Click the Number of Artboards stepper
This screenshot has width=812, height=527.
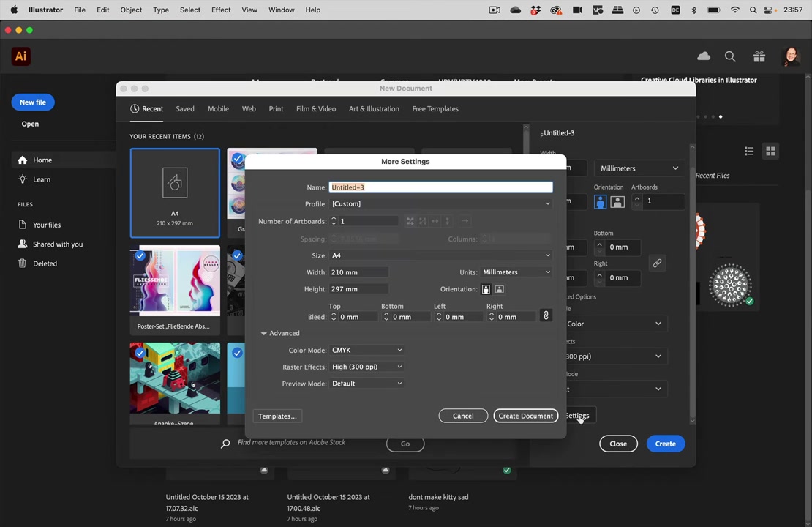pyautogui.click(x=334, y=221)
